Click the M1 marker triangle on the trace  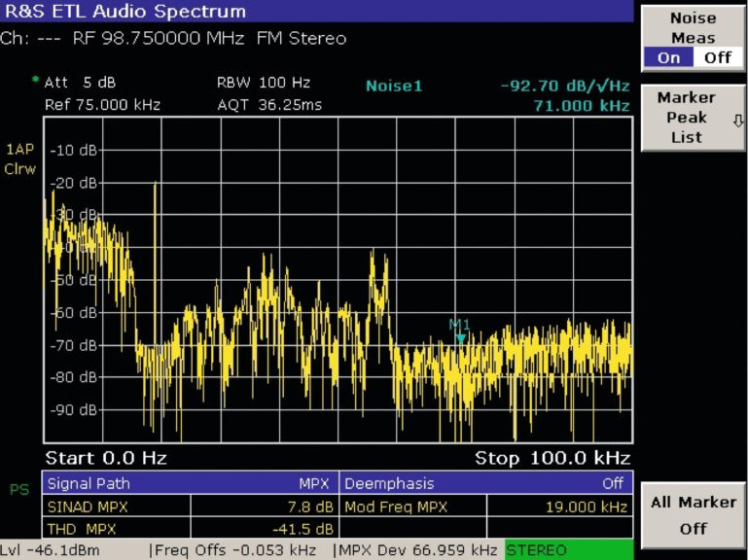click(460, 337)
